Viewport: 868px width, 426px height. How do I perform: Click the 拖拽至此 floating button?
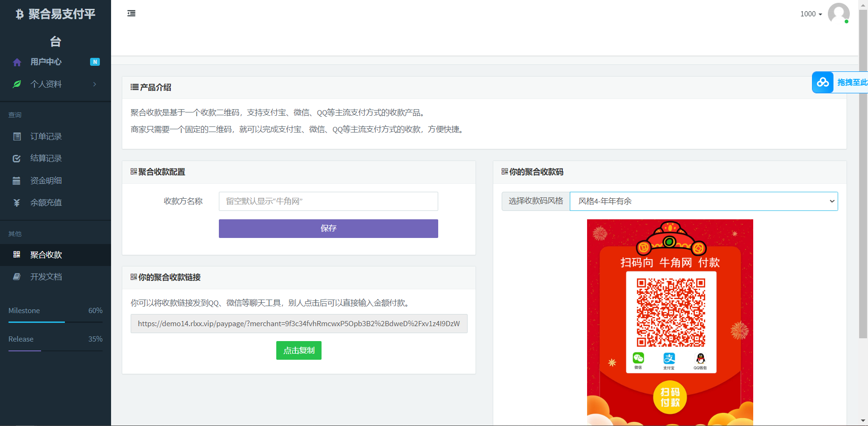(840, 83)
